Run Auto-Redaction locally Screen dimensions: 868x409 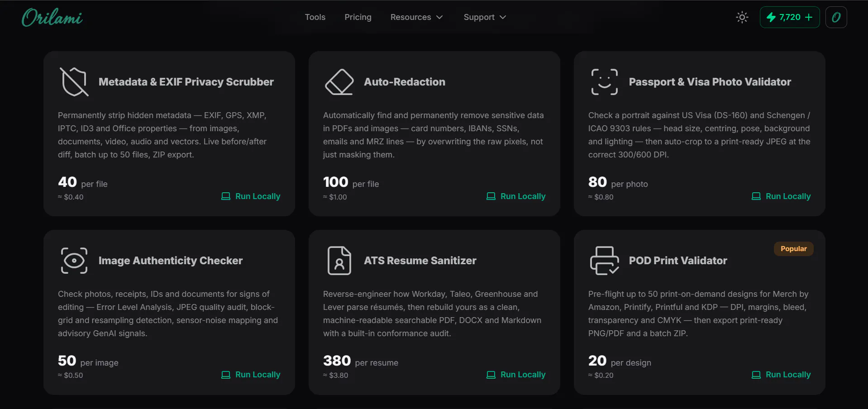tap(516, 196)
